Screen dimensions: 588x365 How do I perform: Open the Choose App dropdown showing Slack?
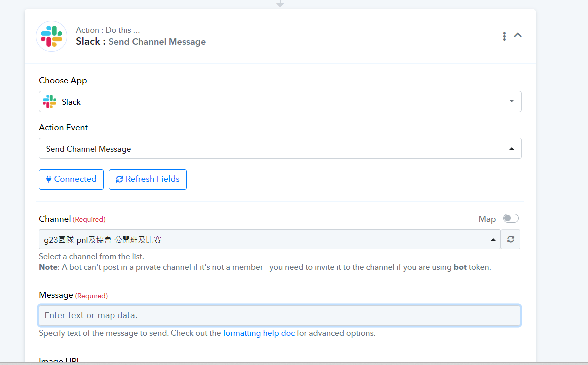pos(280,102)
